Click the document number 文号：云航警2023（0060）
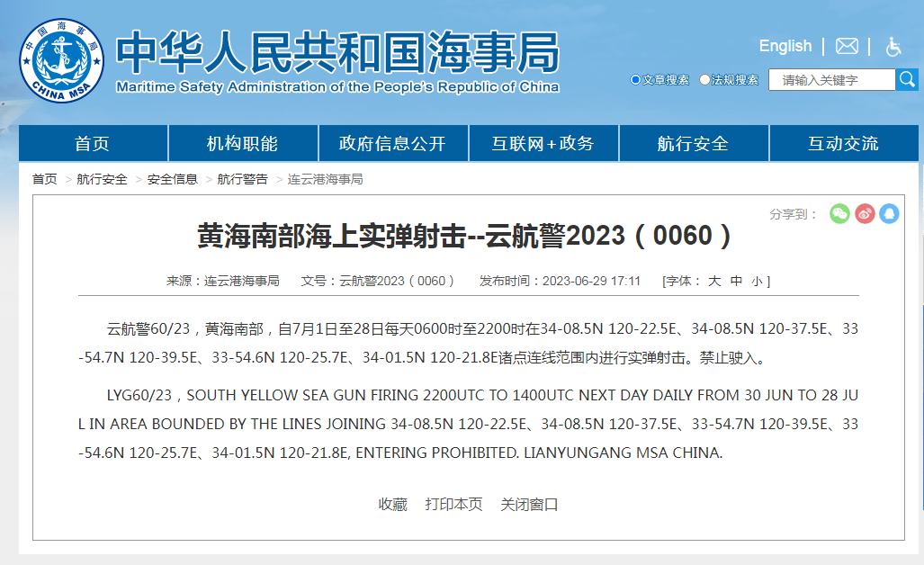Viewport: 924px width, 565px height. [378, 281]
